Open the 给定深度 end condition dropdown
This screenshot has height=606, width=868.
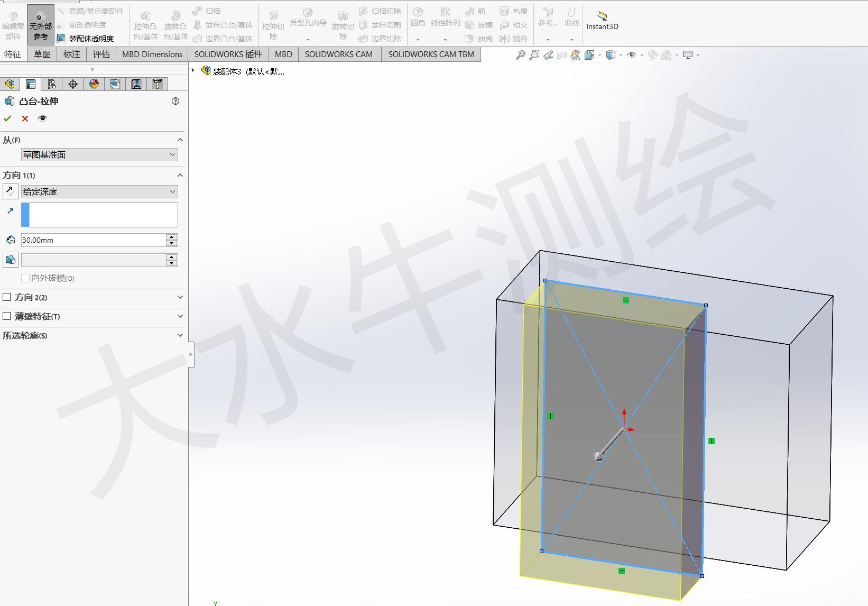click(99, 192)
